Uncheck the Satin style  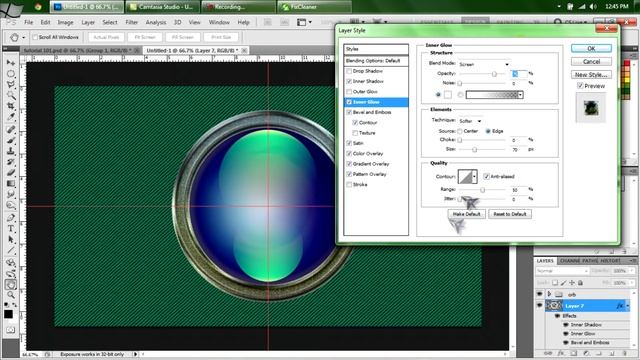click(x=349, y=143)
